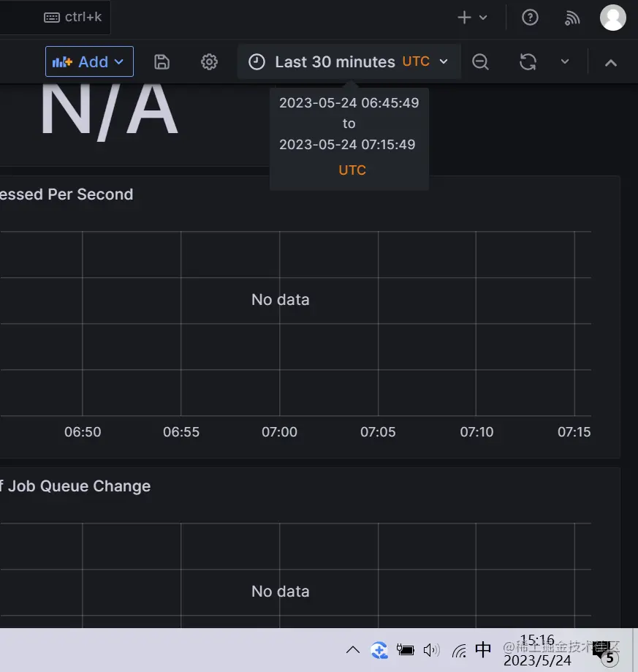Click 'No data' in Per Second panel
This screenshot has width=638, height=672.
[281, 300]
